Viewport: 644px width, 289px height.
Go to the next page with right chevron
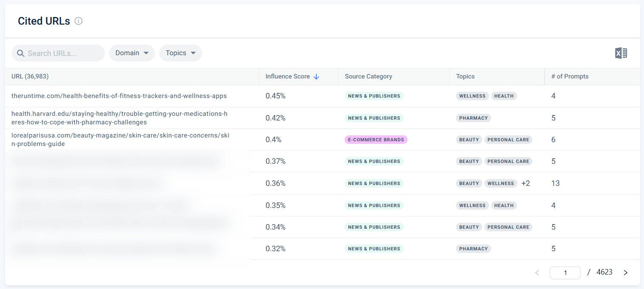625,272
